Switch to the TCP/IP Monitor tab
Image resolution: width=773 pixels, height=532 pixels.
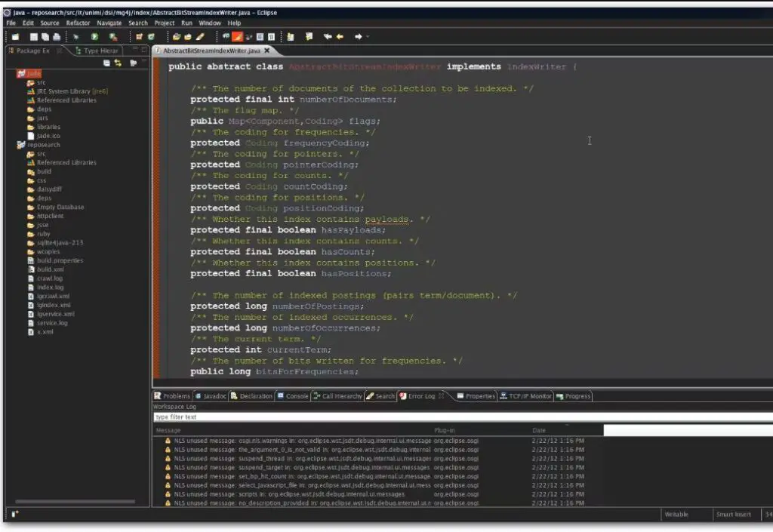525,396
